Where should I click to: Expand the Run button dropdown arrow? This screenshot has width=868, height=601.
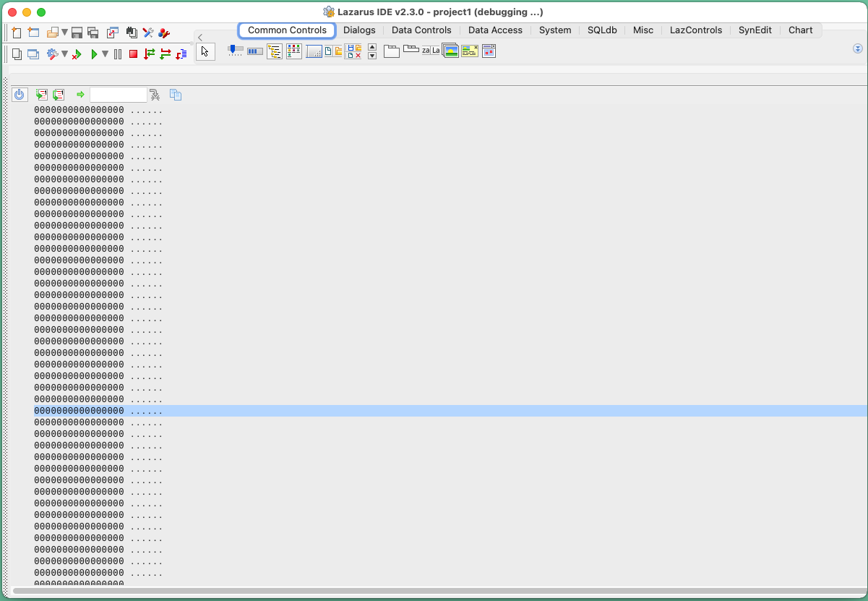(105, 54)
